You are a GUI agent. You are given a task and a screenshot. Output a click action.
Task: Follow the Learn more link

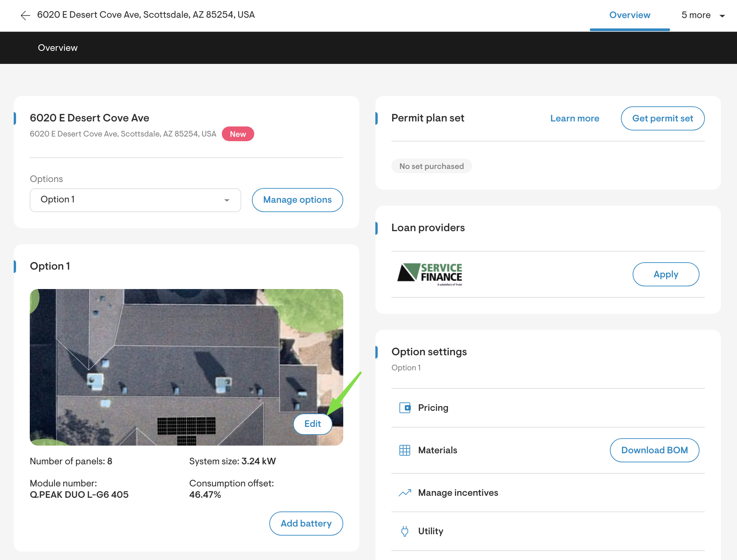574,118
